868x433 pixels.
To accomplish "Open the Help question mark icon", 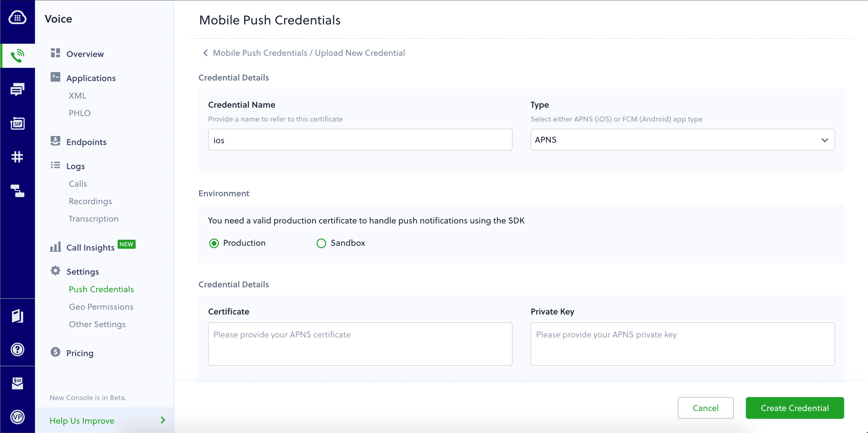I will pyautogui.click(x=17, y=349).
